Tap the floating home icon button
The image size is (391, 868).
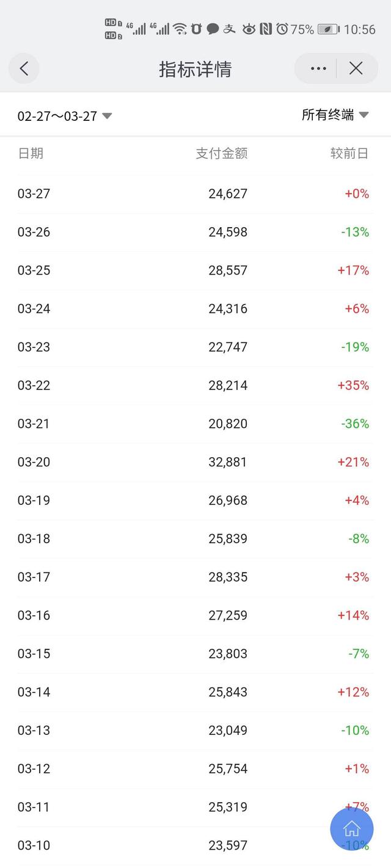(351, 830)
